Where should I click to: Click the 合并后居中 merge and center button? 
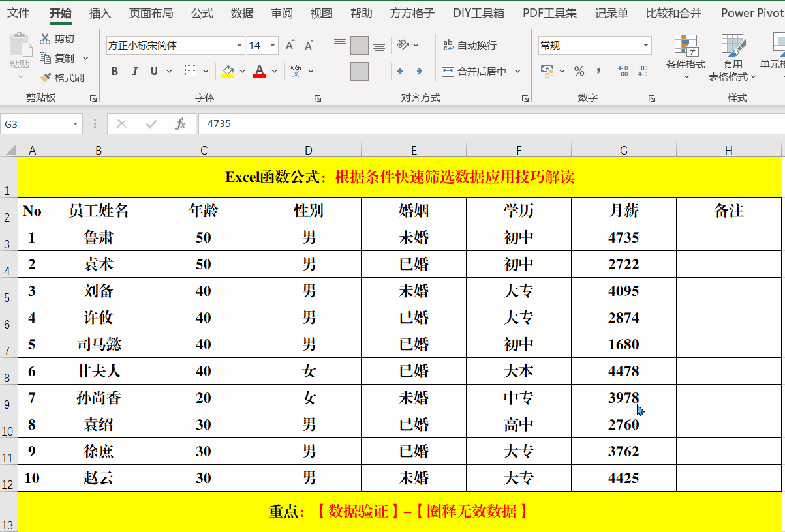click(x=475, y=71)
